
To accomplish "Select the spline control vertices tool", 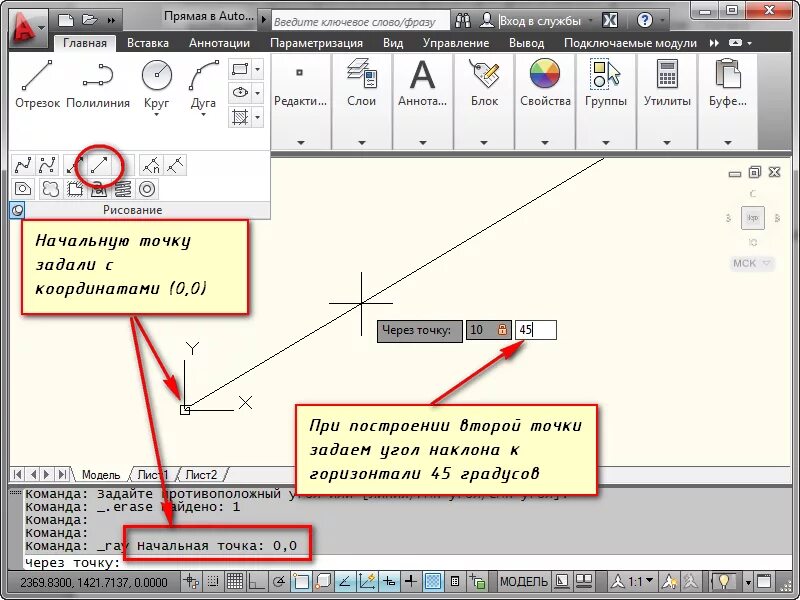I will click(47, 165).
